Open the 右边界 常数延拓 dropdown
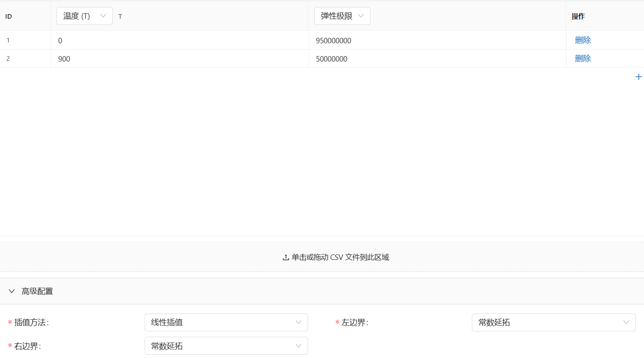This screenshot has width=644, height=358. (226, 346)
